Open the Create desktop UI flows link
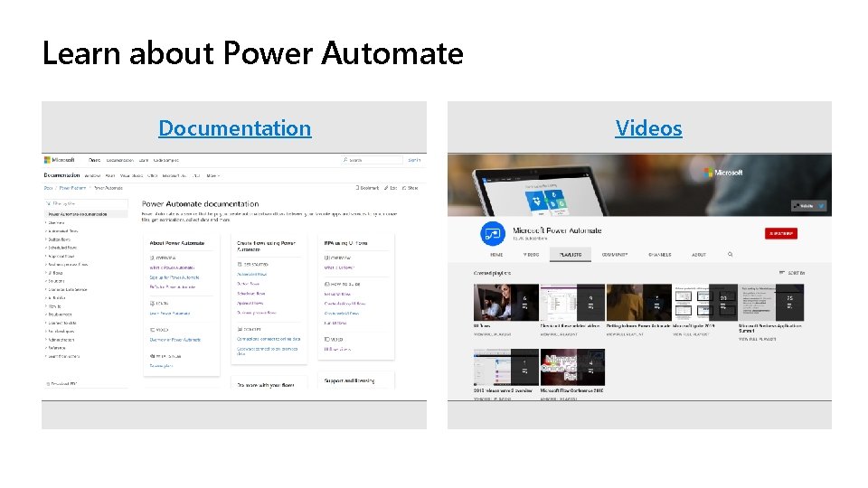868x488 pixels. pos(344,304)
